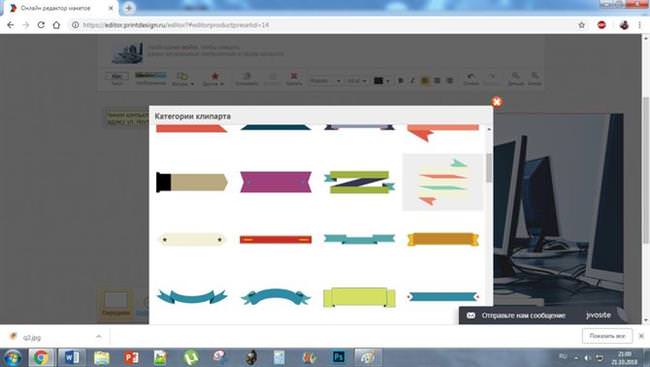Select the purple ribbon banner clipart
The height and width of the screenshot is (367, 650).
[276, 182]
